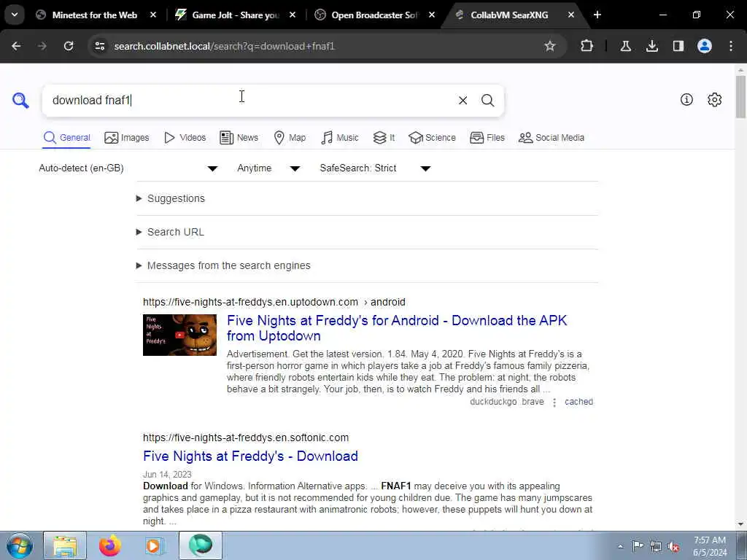Show hidden tray icons arrow
The image size is (747, 560).
620,547
